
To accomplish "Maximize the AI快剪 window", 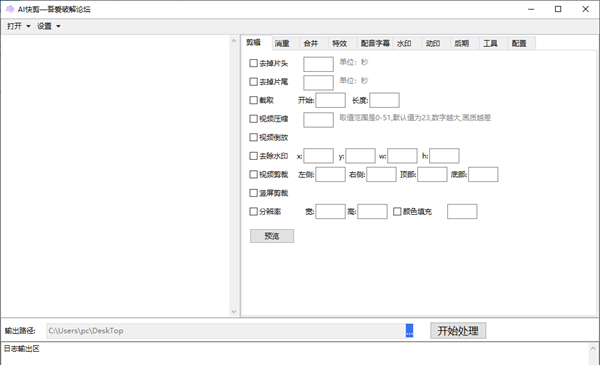I will coord(558,9).
